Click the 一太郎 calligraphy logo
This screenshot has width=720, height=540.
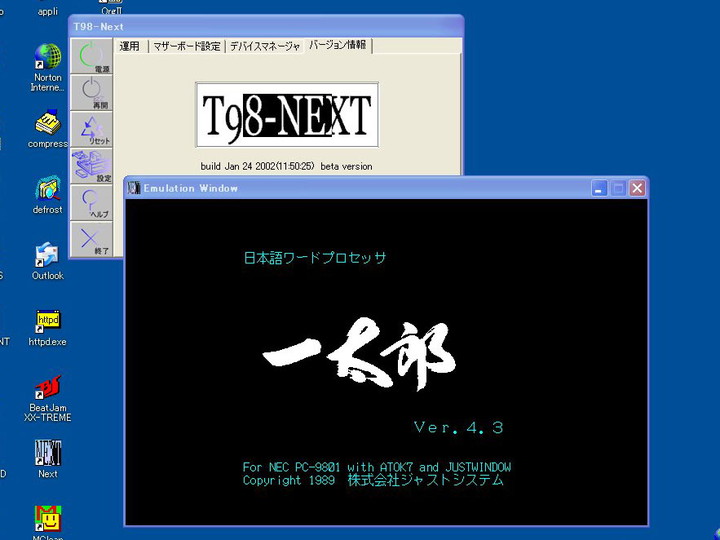pos(359,353)
